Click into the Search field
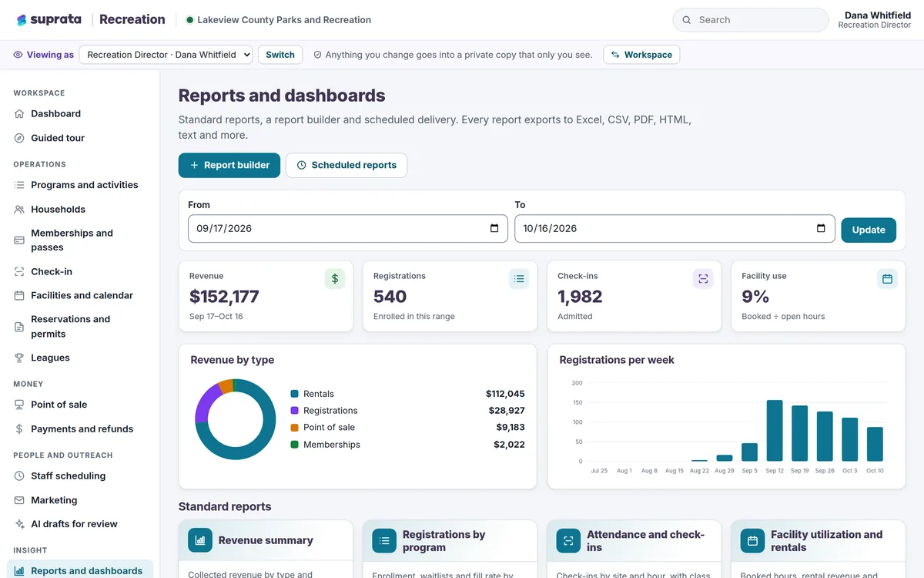Viewport: 924px width, 578px height. (x=751, y=20)
